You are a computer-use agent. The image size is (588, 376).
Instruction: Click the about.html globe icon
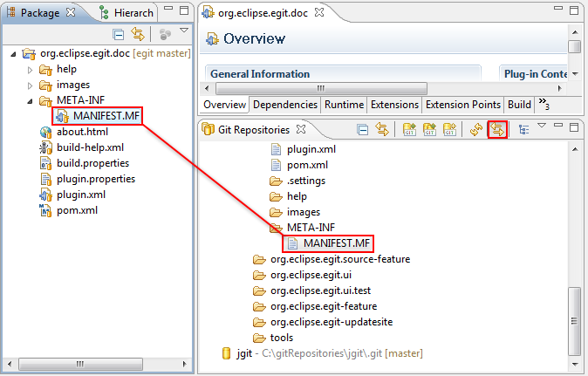45,132
